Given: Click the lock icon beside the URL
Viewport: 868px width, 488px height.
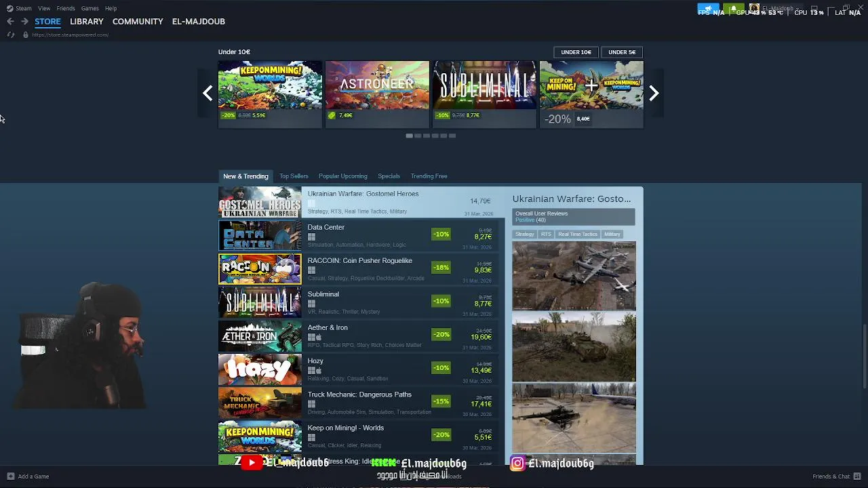Looking at the screenshot, I should pos(26,35).
